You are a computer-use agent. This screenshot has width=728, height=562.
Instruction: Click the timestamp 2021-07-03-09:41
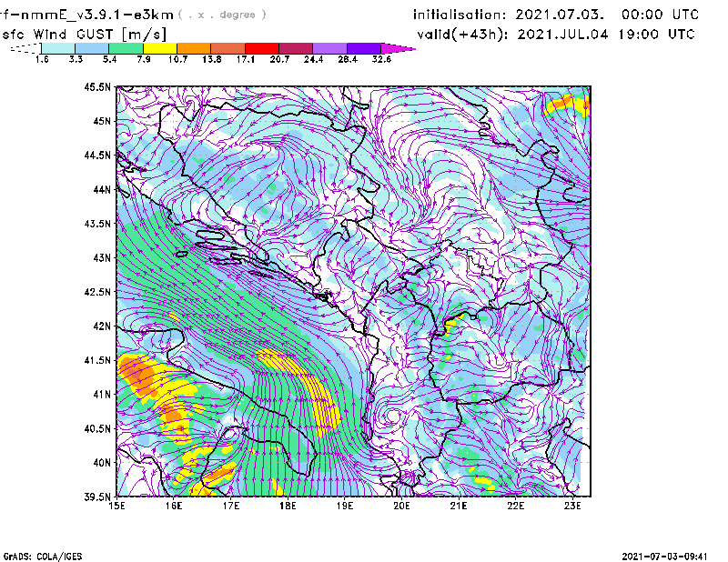[664, 557]
